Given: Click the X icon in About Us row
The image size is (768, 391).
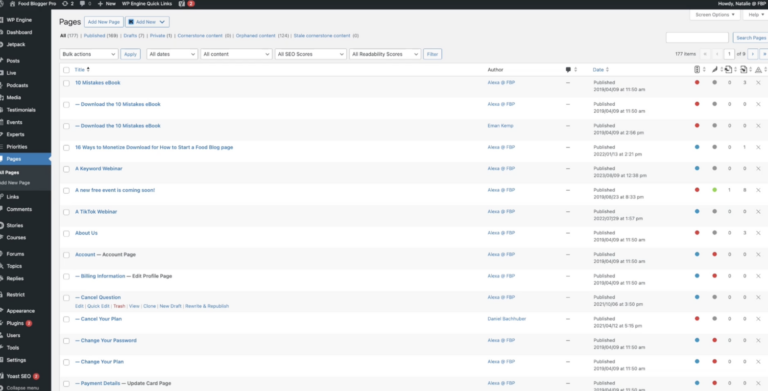Looking at the screenshot, I should tap(758, 233).
